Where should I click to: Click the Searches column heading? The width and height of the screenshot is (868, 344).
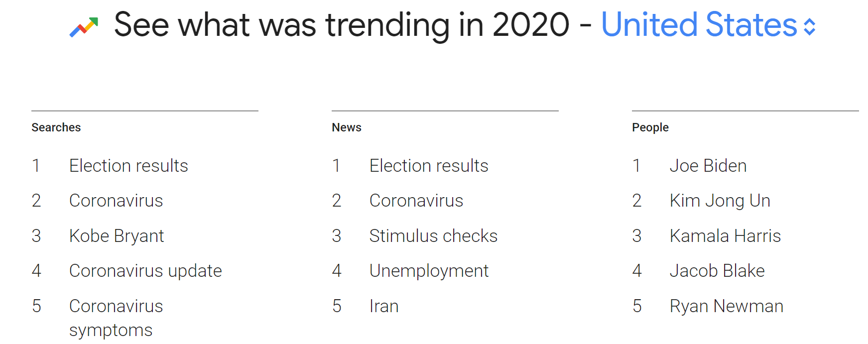(x=56, y=127)
